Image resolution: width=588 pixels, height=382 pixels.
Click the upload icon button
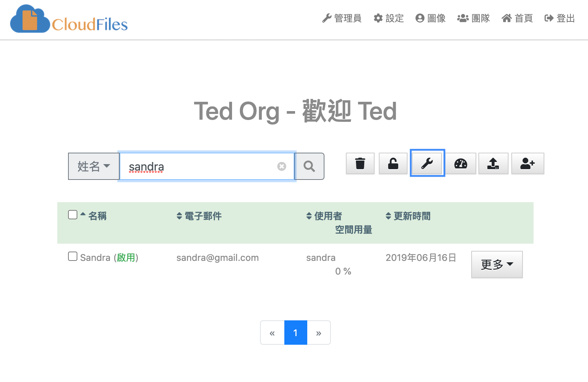[493, 163]
